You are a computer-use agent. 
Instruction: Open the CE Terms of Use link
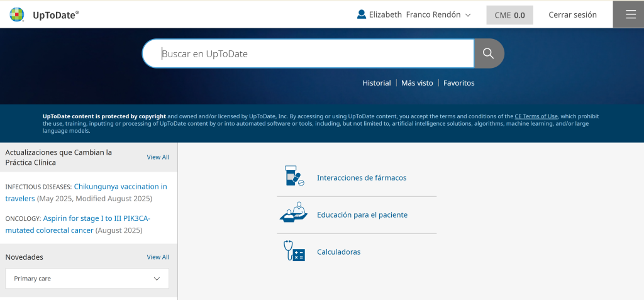click(536, 116)
